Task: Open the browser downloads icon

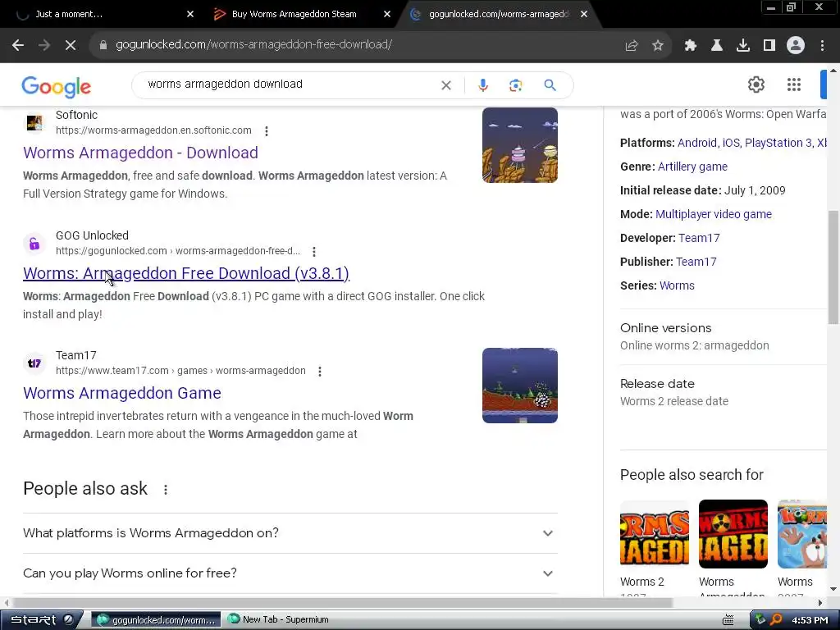Action: click(743, 46)
